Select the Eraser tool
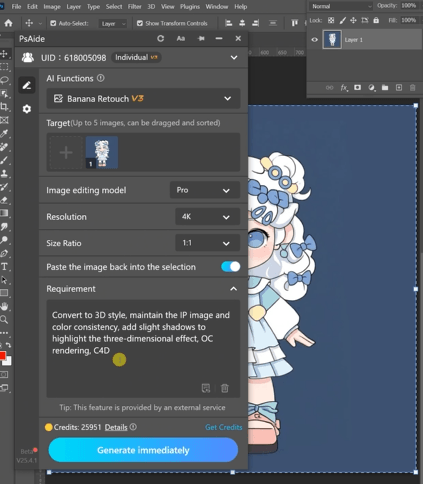The width and height of the screenshot is (423, 484). pyautogui.click(x=4, y=200)
